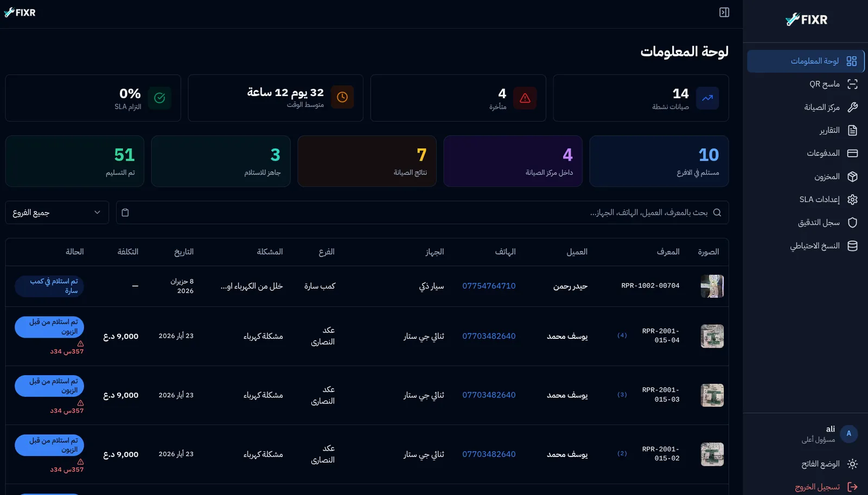868x495 pixels.
Task: Click the search magnifier icon
Action: coord(717,213)
